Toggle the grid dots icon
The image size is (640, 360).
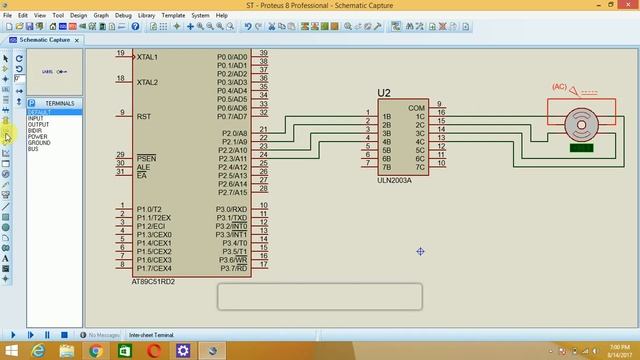[x=163, y=27]
